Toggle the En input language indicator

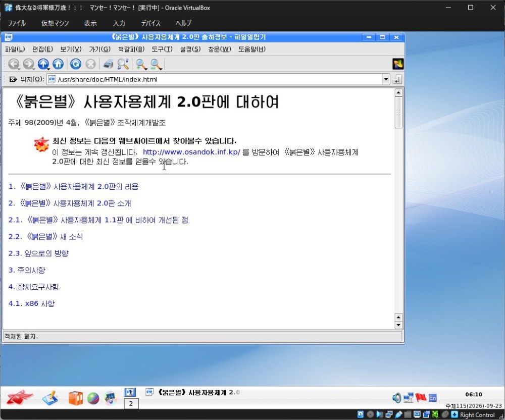(x=433, y=398)
